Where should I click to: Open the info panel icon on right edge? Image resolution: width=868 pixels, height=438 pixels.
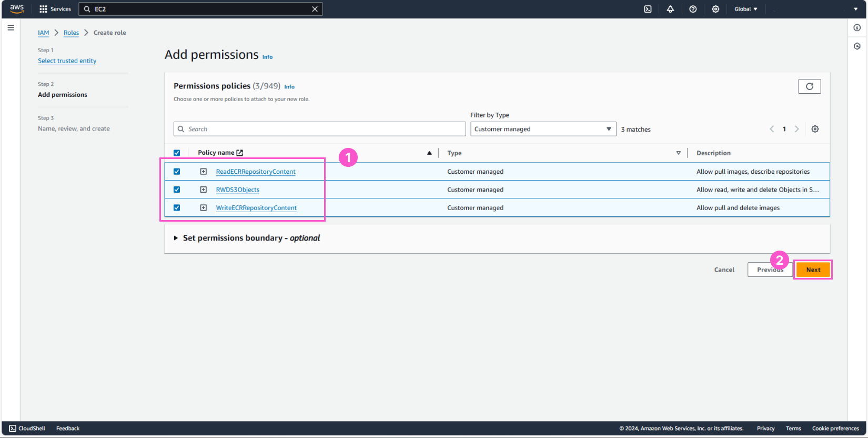(857, 27)
